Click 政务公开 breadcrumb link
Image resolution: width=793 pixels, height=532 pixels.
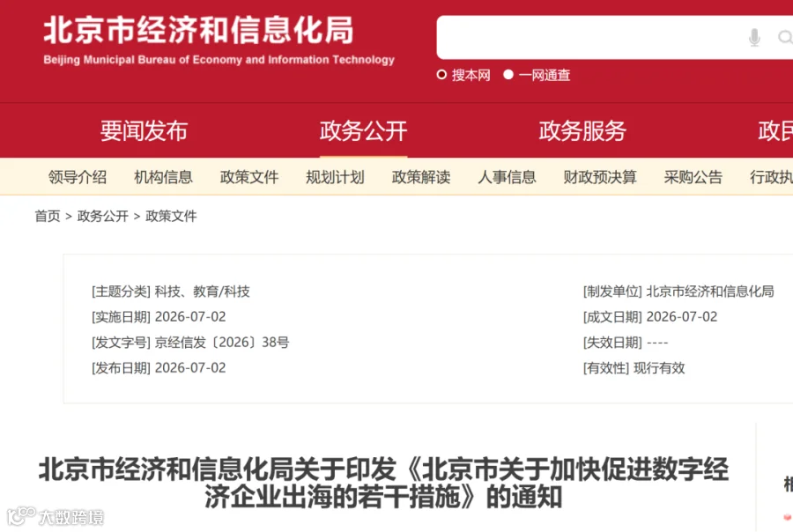point(103,217)
